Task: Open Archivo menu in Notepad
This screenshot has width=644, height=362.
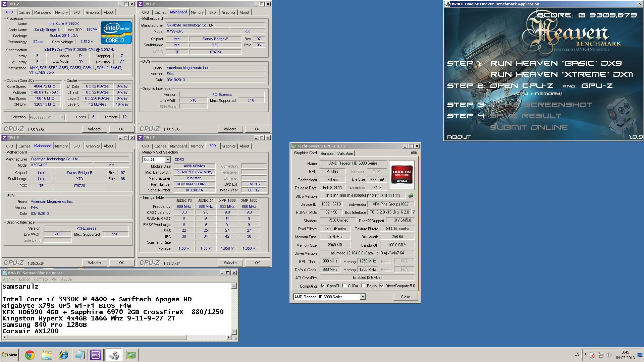Action: click(9, 279)
